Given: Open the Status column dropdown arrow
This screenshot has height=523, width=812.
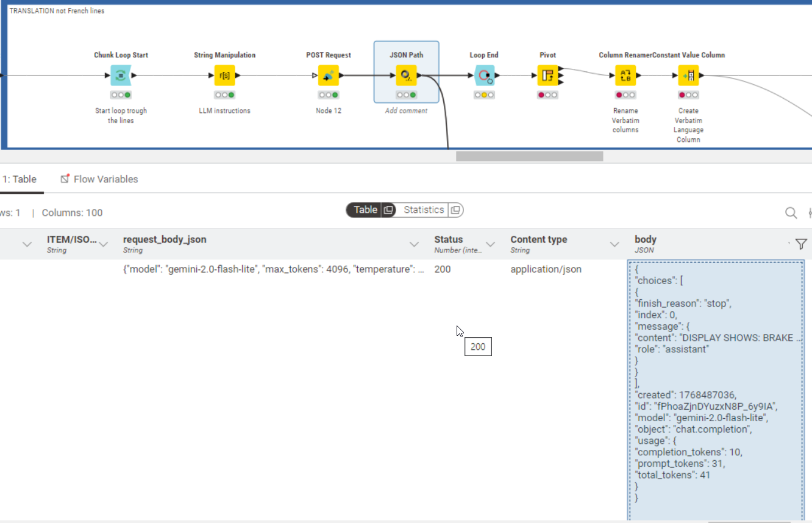Looking at the screenshot, I should tap(490, 244).
